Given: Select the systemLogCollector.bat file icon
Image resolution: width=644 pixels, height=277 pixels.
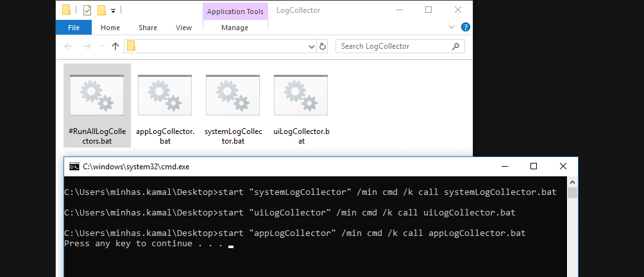Looking at the screenshot, I should pyautogui.click(x=233, y=95).
